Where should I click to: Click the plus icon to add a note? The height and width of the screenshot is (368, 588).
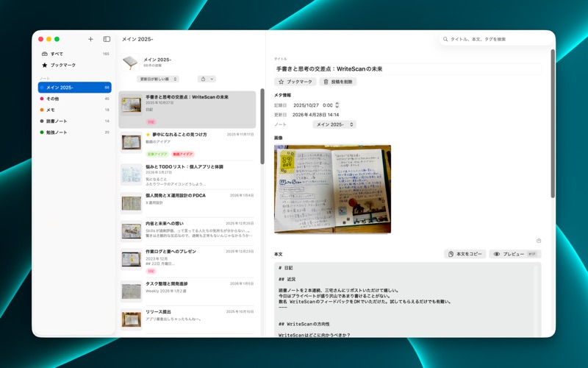pyautogui.click(x=90, y=39)
